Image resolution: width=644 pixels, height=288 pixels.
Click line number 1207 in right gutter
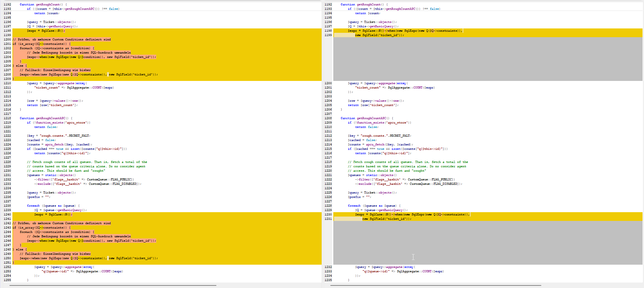coord(328,114)
